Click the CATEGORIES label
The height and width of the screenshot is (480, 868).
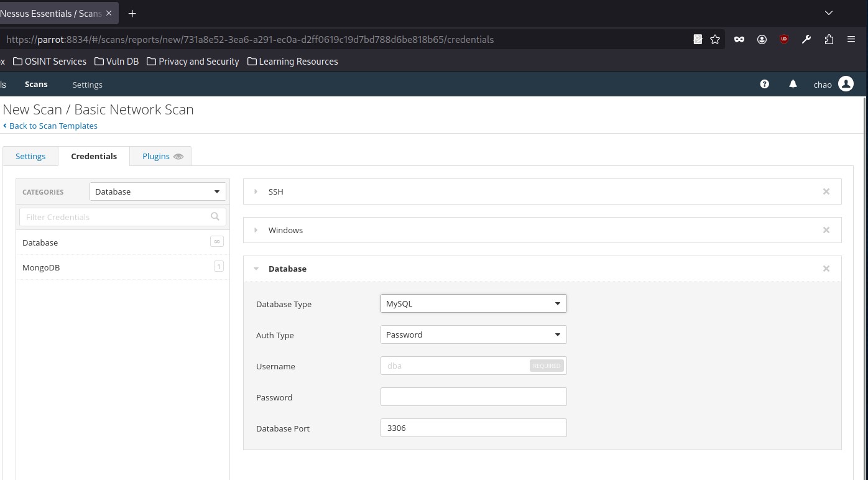43,192
